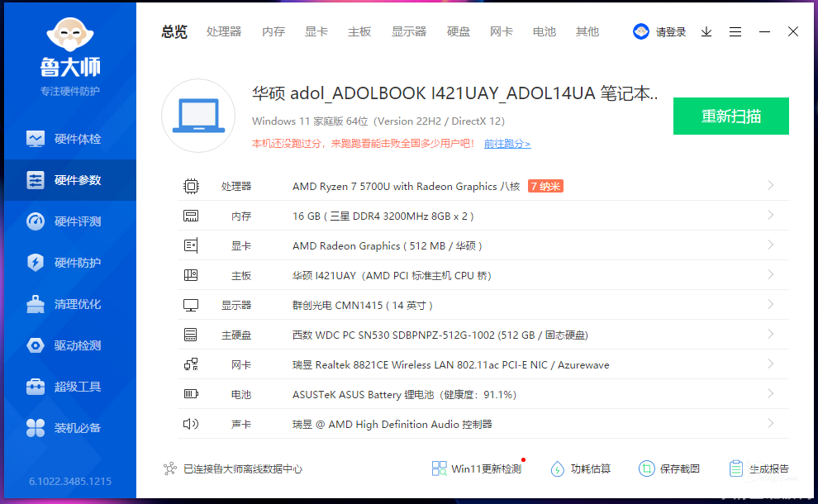
Task: Switch to the 总览 tab
Action: click(174, 32)
